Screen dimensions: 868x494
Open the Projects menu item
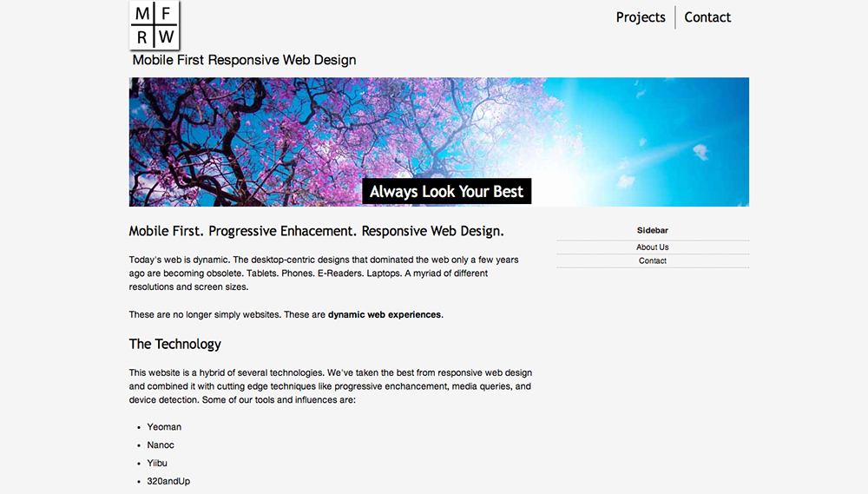[x=641, y=17]
